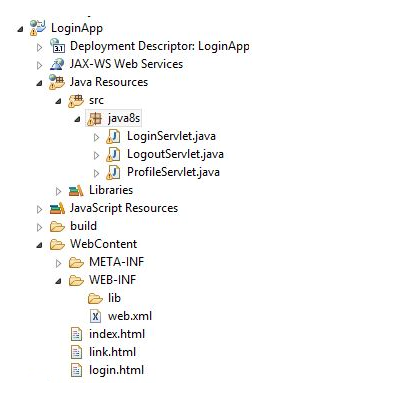Select 'index.html' file name
This screenshot has height=412, width=397.
pyautogui.click(x=117, y=334)
